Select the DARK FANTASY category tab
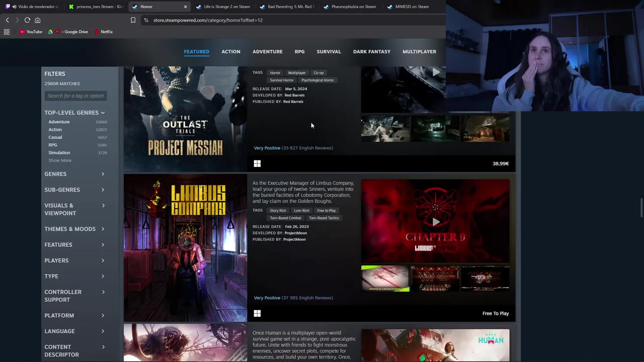 (371, 51)
